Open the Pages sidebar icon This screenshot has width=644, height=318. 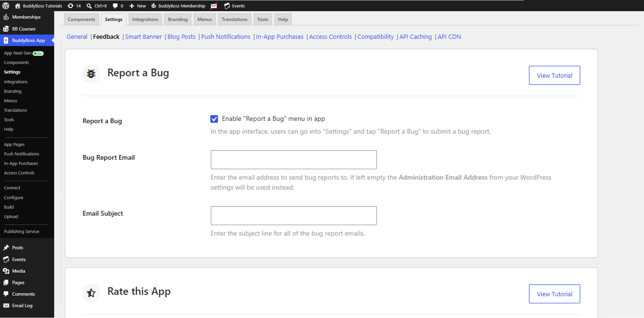(x=6, y=282)
